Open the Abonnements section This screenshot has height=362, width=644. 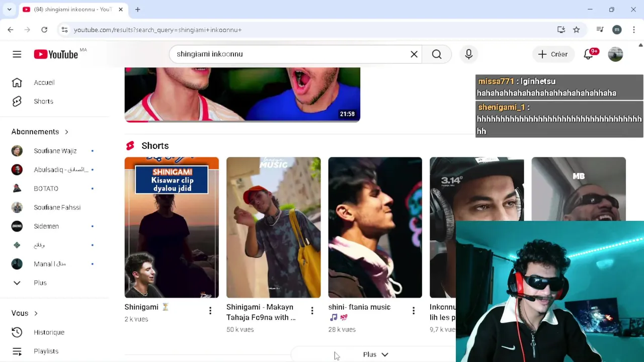(x=40, y=132)
